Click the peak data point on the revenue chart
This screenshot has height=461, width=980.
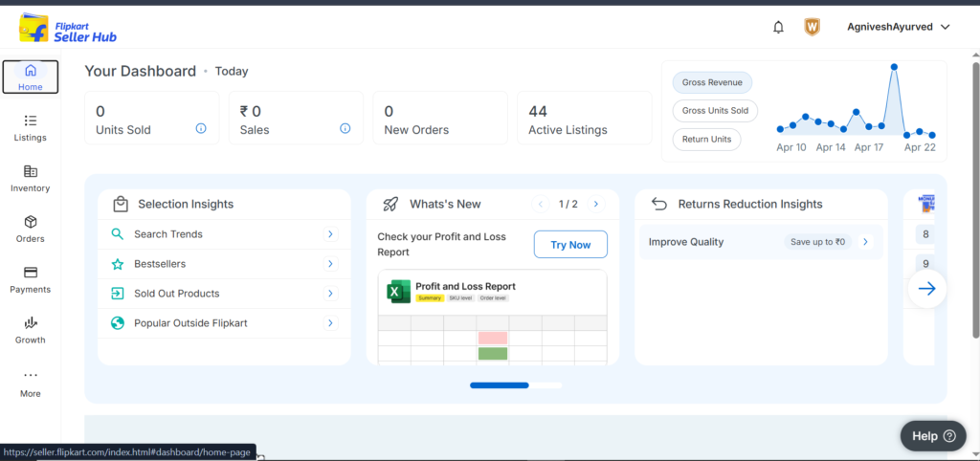895,67
